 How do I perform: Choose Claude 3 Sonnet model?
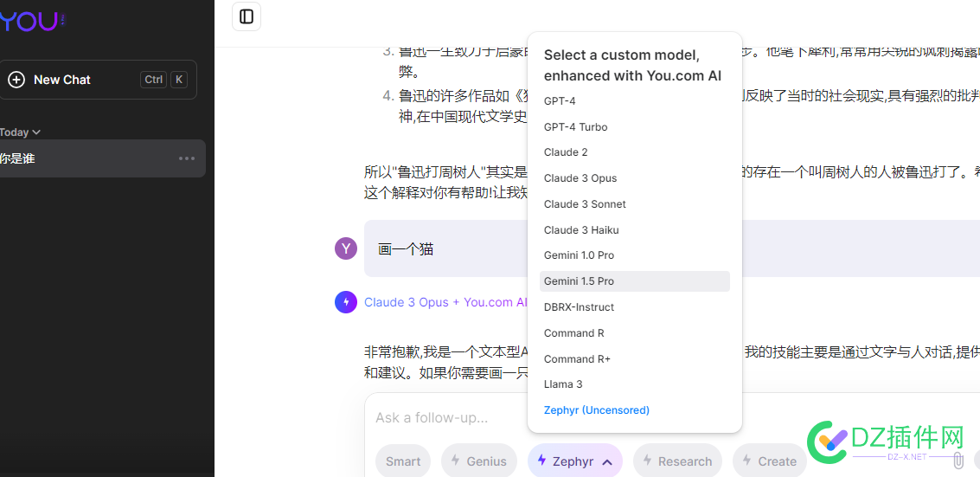coord(634,203)
